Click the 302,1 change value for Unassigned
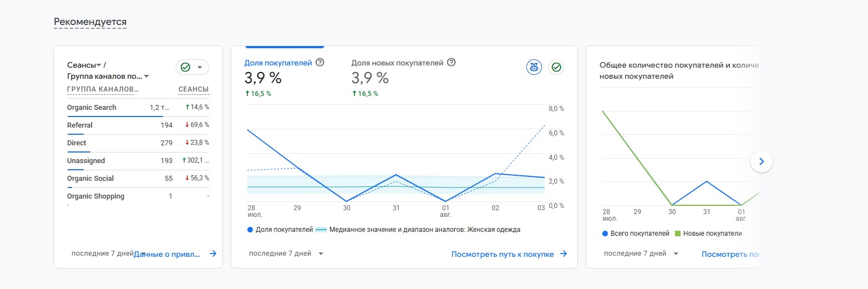 195,160
